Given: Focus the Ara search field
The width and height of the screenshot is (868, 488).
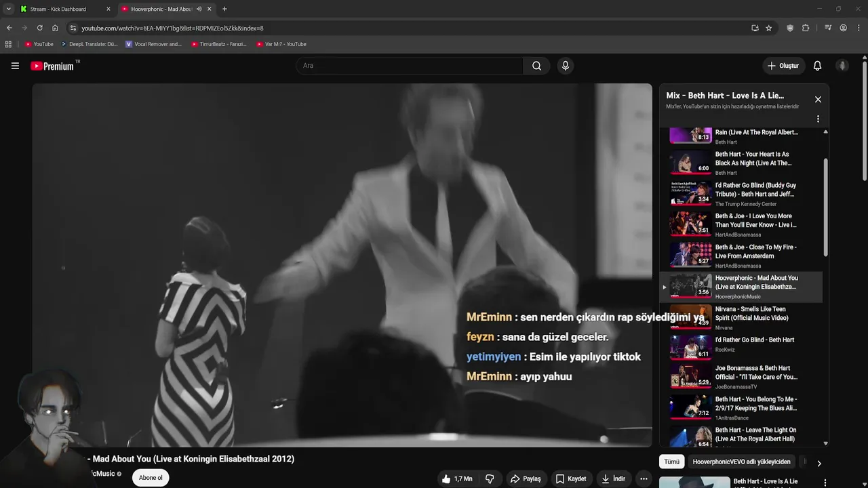Looking at the screenshot, I should tap(410, 66).
